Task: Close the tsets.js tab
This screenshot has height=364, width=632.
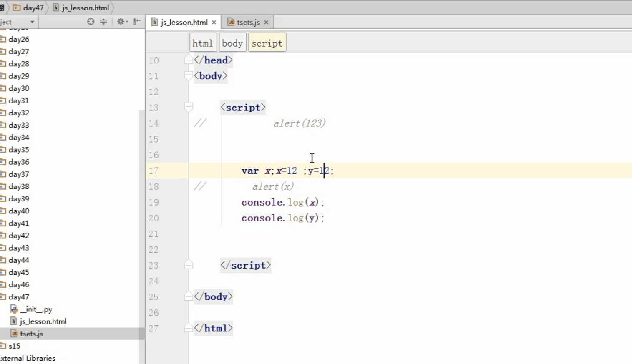Action: 266,22
